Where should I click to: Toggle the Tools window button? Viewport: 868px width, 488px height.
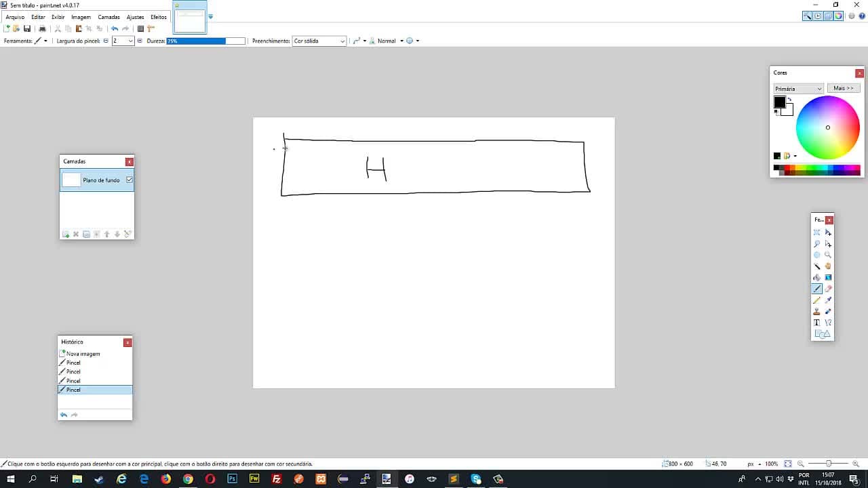click(x=807, y=16)
